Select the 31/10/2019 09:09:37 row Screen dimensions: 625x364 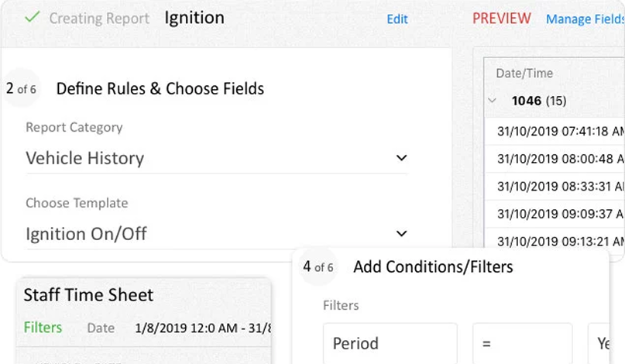(560, 213)
